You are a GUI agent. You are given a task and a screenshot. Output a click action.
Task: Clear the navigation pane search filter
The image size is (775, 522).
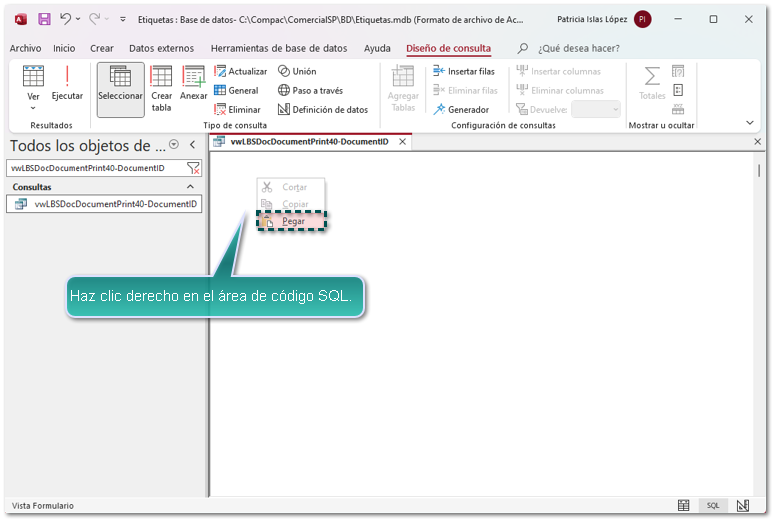click(194, 168)
